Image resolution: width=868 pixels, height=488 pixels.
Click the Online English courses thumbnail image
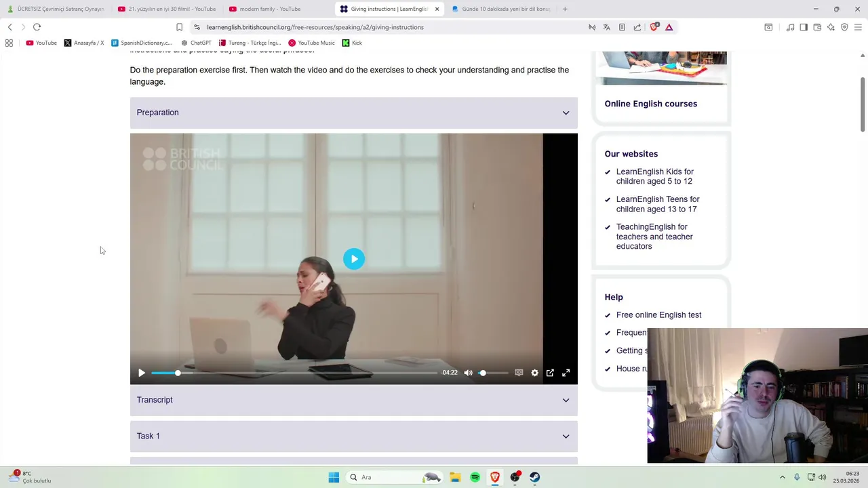click(661, 68)
